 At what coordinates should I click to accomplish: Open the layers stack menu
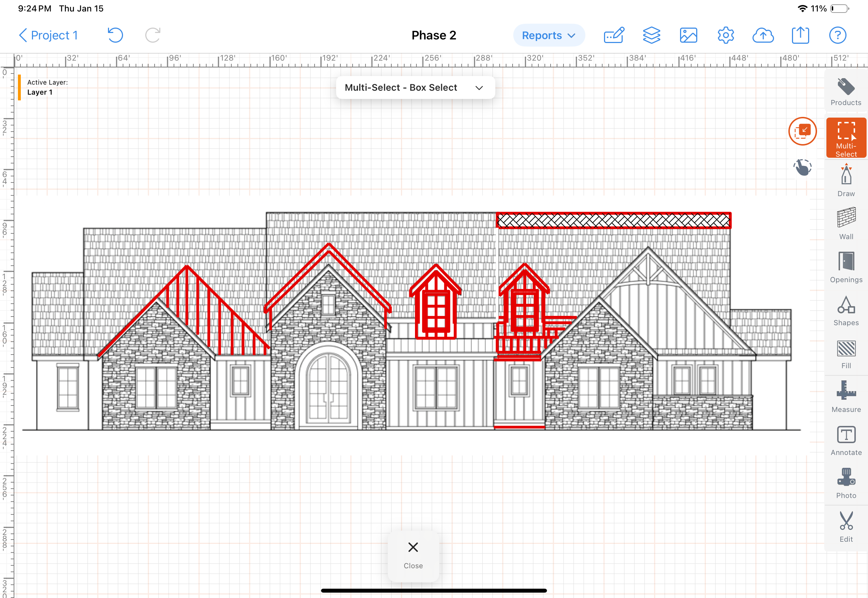[x=651, y=35]
